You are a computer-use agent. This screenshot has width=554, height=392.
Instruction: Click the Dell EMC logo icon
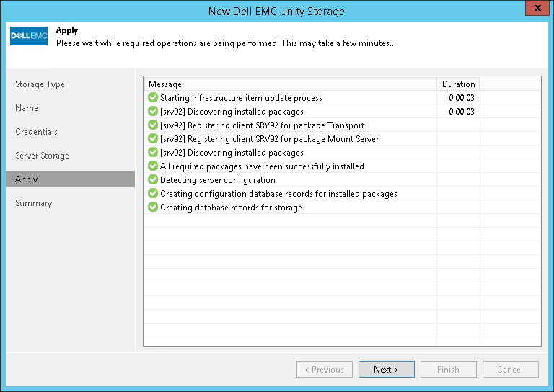tap(29, 36)
